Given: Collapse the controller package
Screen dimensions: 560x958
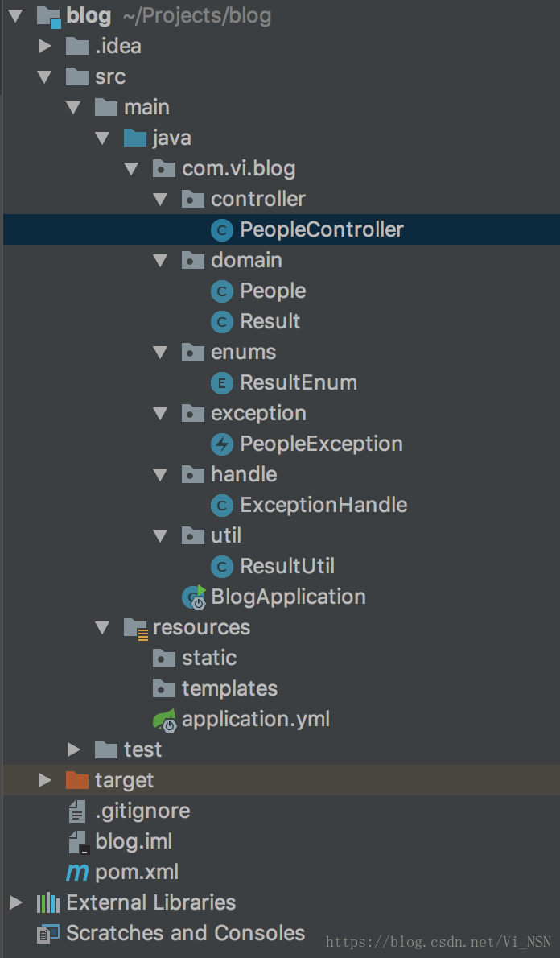Looking at the screenshot, I should coord(160,200).
